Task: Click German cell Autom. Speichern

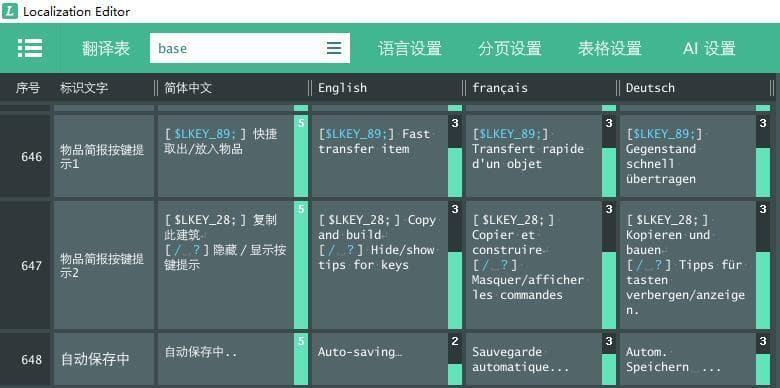Action: (688, 359)
